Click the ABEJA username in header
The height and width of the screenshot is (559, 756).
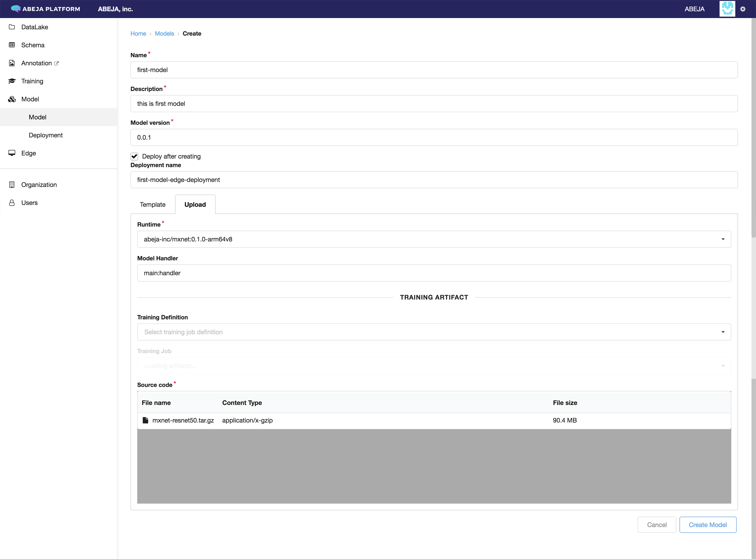[x=695, y=9]
